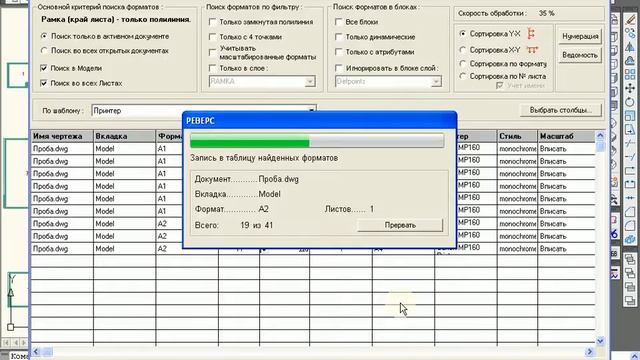640x360 pixels.
Task: Select the Mirror tool
Action: coord(630,47)
